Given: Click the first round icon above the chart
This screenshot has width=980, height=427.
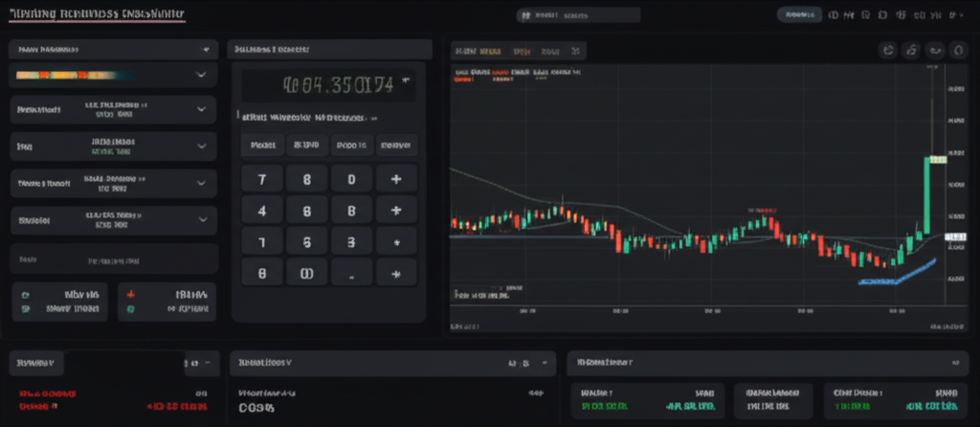Looking at the screenshot, I should [887, 51].
